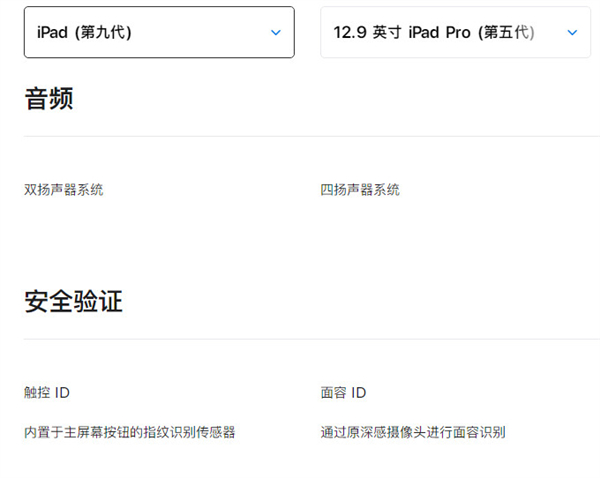Image resolution: width=600 pixels, height=478 pixels.
Task: Click the 音频 section heading
Action: pos(49,99)
